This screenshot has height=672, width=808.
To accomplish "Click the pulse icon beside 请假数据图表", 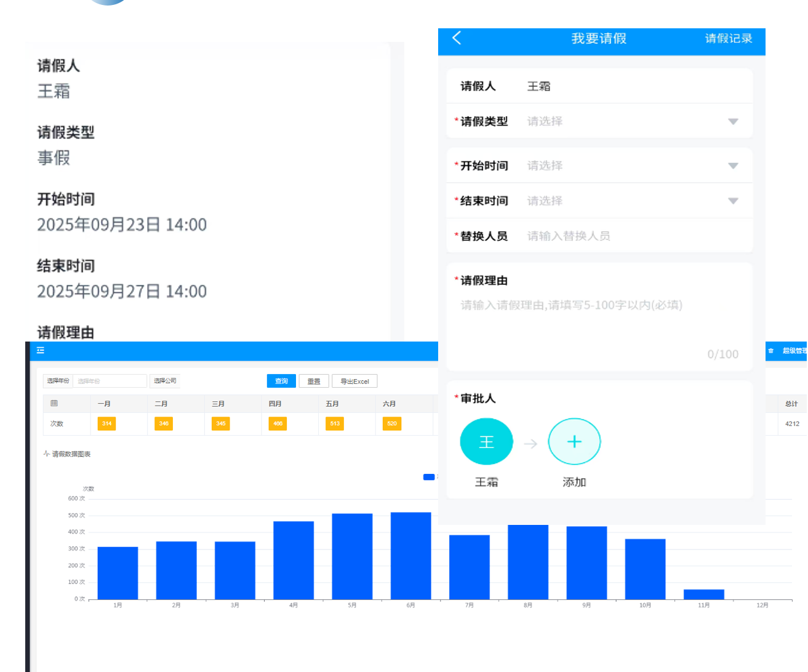I will 46,454.
